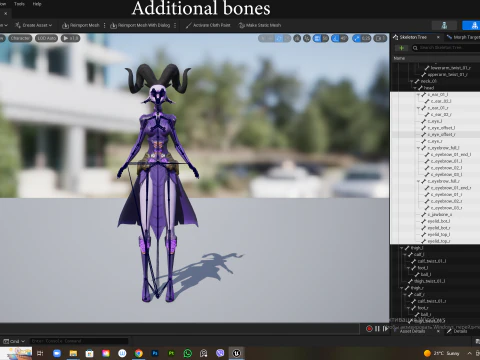This screenshot has width=480, height=360.
Task: Select the rotate transform tool
Action: coord(279,39)
